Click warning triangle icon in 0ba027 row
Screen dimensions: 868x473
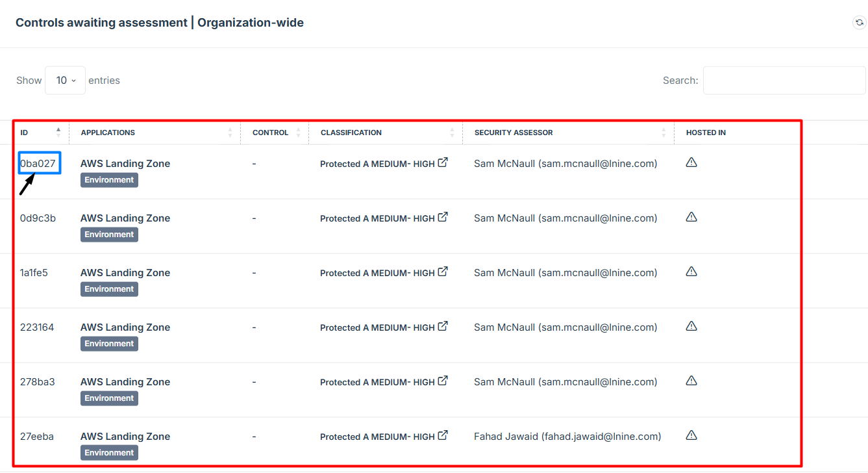[x=691, y=162]
